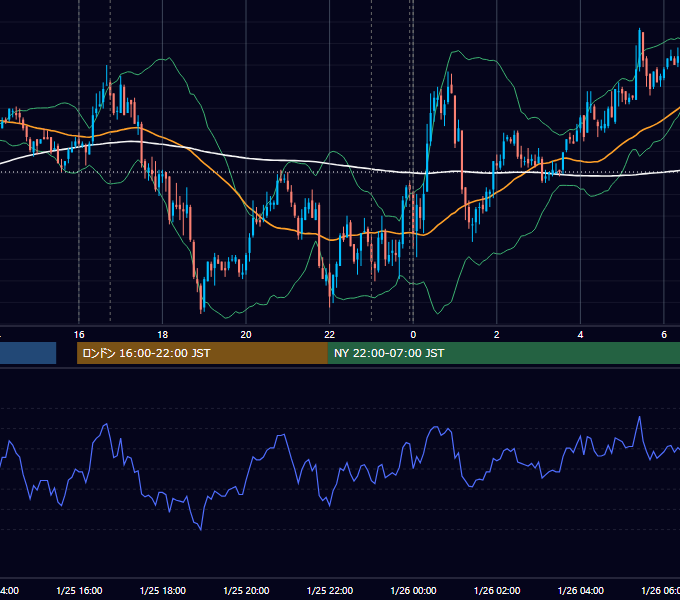Click the London 16:00-22:00 JST session bar
Viewport: 680px width, 600px height.
[x=202, y=353]
